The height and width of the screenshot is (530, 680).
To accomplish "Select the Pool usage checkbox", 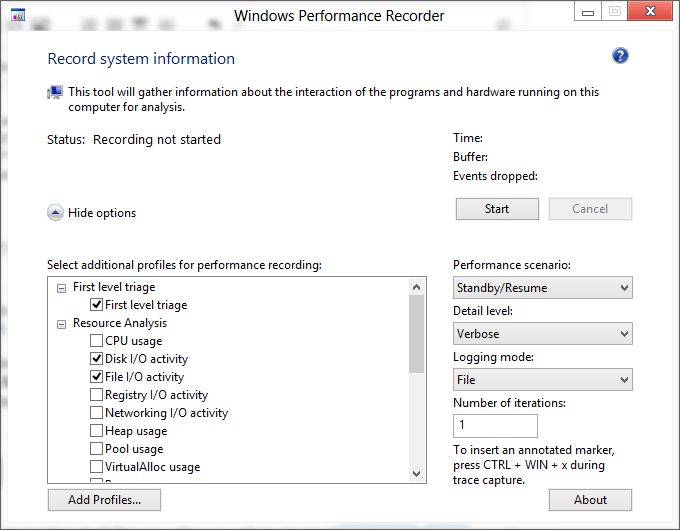I will click(96, 449).
